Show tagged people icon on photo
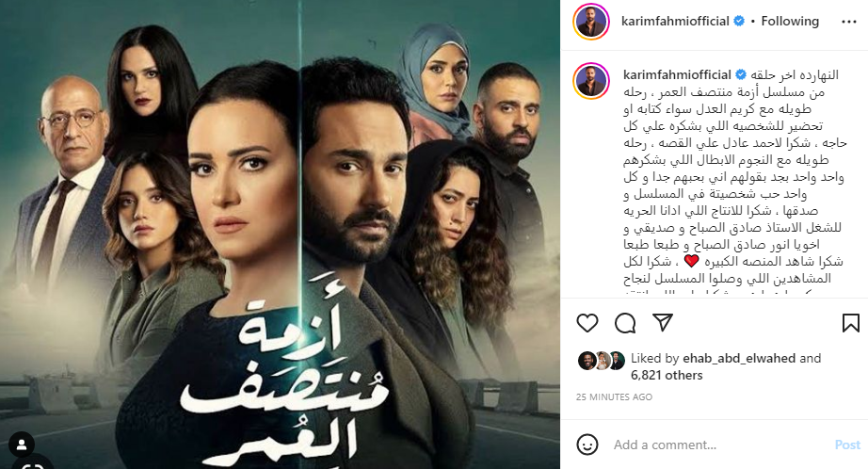This screenshot has width=868, height=469. 22,445
